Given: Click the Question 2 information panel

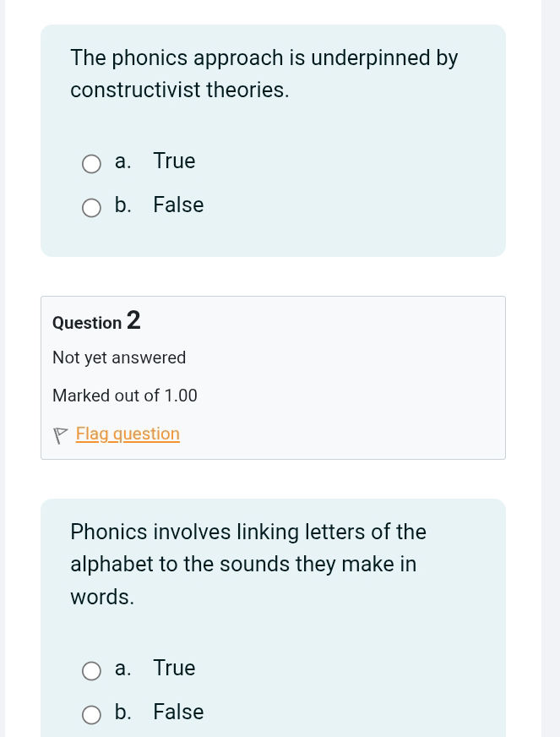Looking at the screenshot, I should click(273, 378).
